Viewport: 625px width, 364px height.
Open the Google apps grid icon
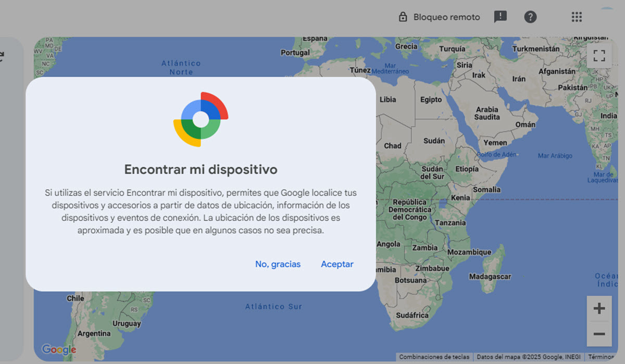click(577, 17)
